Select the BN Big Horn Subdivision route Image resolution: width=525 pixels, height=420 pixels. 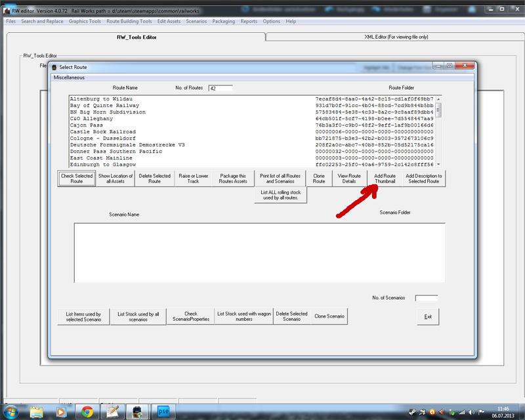point(251,112)
